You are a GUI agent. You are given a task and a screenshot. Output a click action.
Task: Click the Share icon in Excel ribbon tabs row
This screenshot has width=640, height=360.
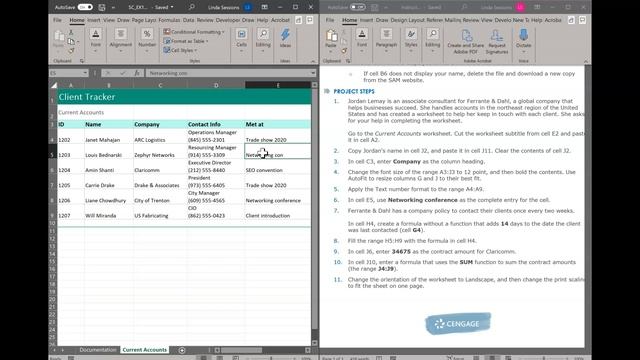[299, 20]
